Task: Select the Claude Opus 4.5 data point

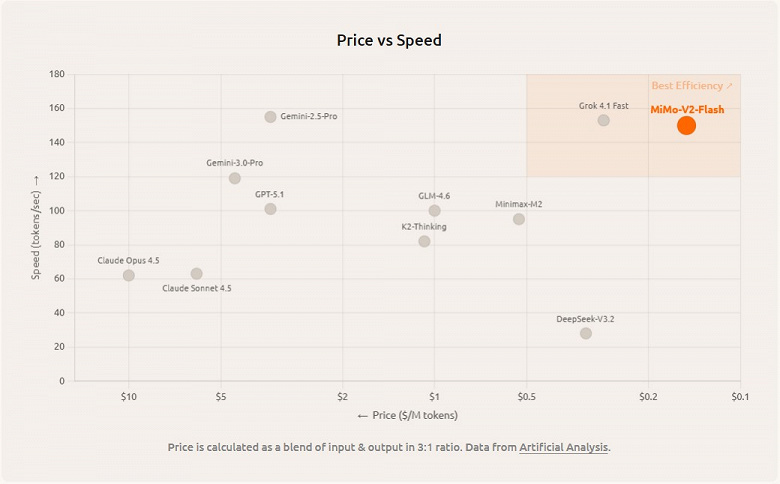Action: pos(129,275)
